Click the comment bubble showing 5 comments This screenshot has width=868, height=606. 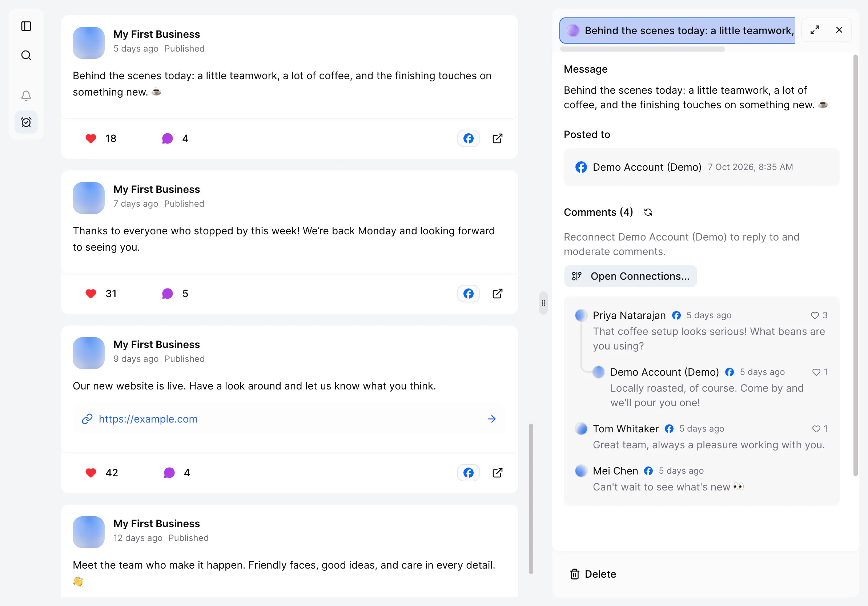point(168,294)
